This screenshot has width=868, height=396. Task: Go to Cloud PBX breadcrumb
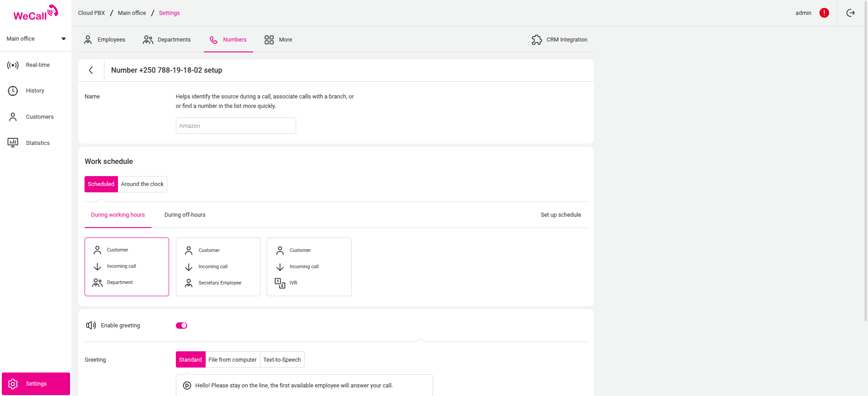91,13
